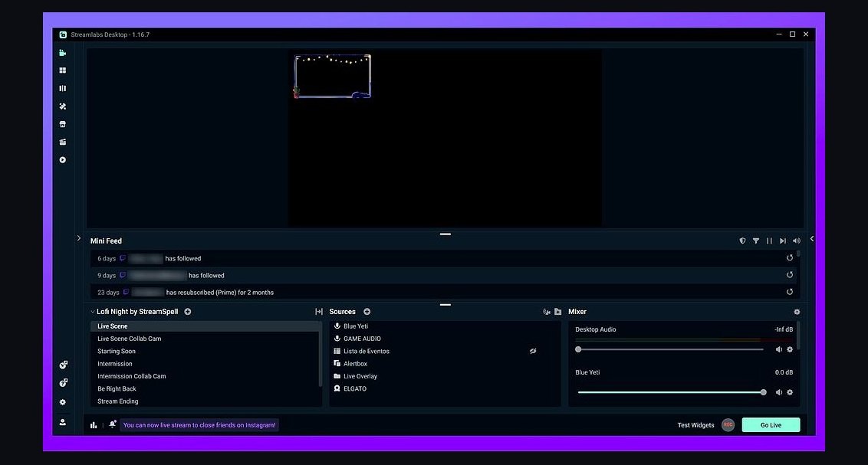
Task: Open the user account profile icon
Action: 63,422
